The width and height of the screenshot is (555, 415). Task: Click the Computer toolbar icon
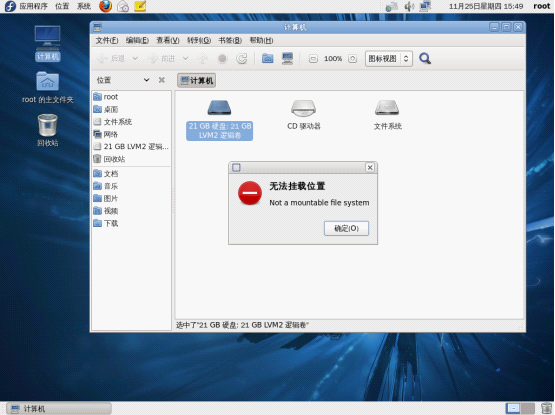pyautogui.click(x=287, y=58)
